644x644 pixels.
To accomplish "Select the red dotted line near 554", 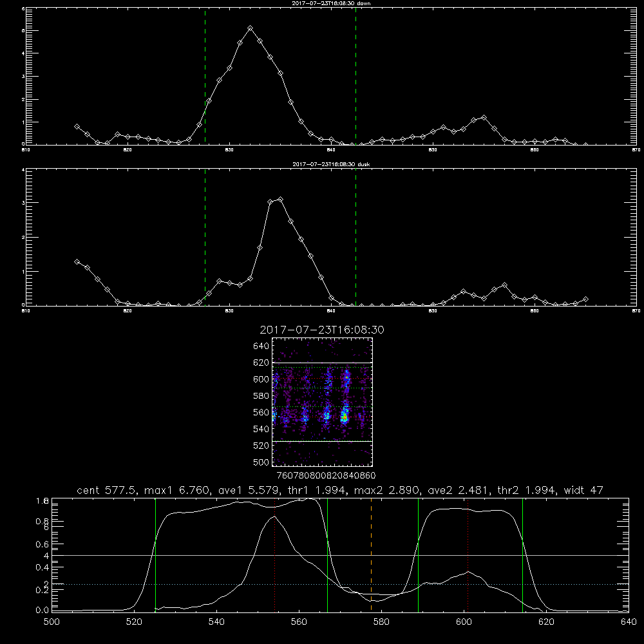I will (275, 555).
